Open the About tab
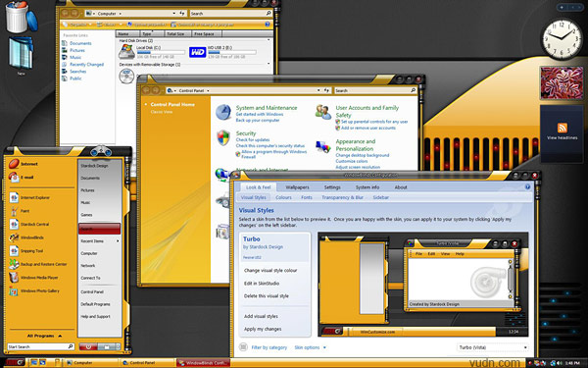588x368 pixels. [401, 187]
